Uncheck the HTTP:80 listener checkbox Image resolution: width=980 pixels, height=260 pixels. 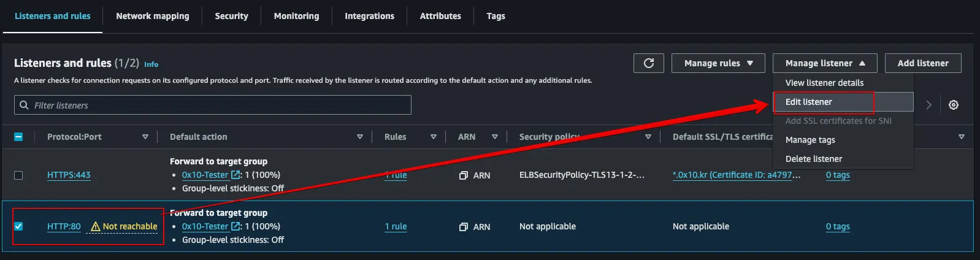(18, 226)
